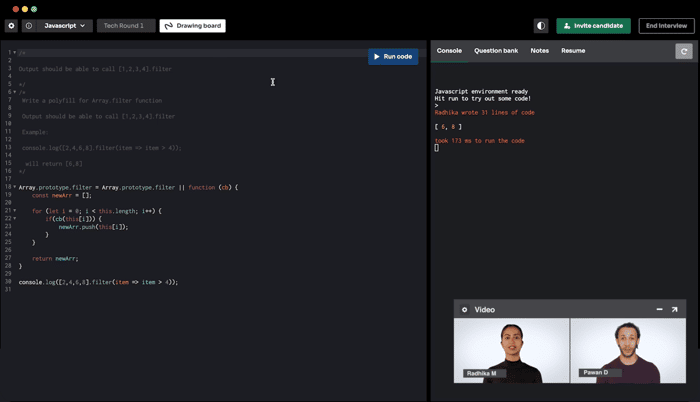Screen dimensions: 700x402
Task: Switch to the Question bank tab
Action: (x=496, y=51)
